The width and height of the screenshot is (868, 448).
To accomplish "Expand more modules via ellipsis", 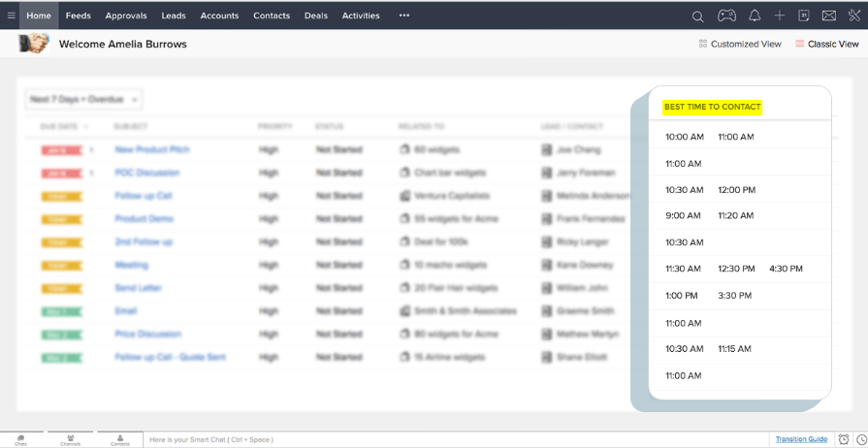I will coord(404,16).
